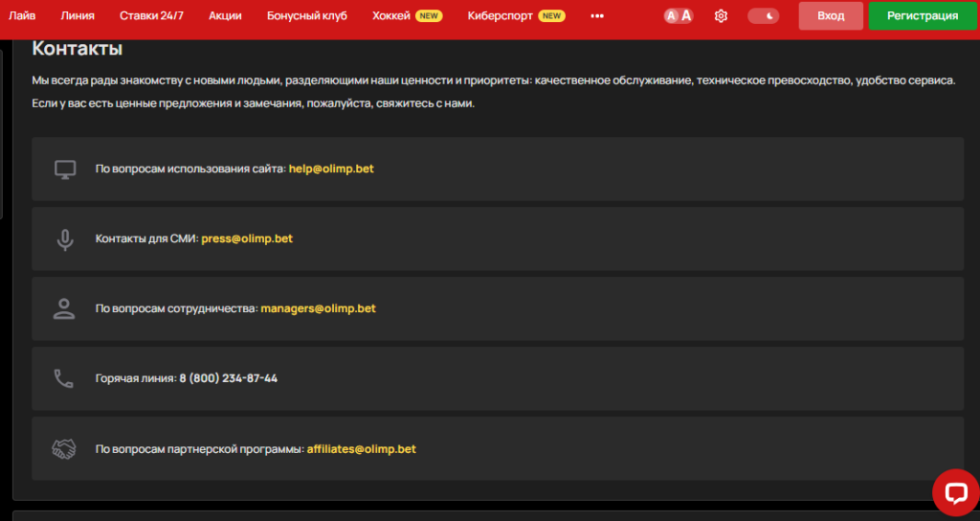Image resolution: width=980 pixels, height=521 pixels.
Task: Open the Лайв menu item
Action: (x=22, y=15)
